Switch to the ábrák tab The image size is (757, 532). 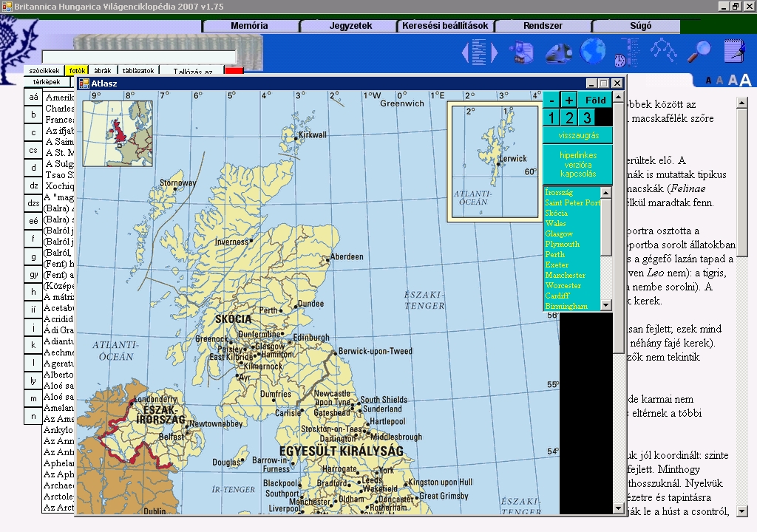[102, 70]
